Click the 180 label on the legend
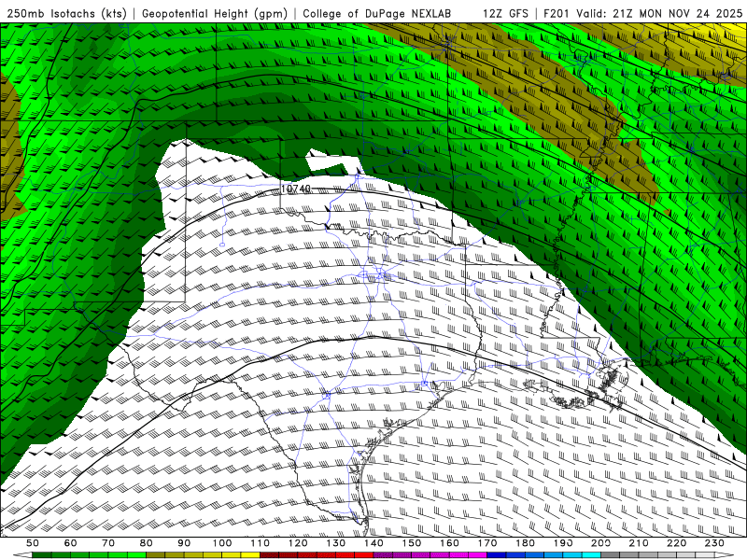Screen dimensions: 747x560 click(525, 543)
